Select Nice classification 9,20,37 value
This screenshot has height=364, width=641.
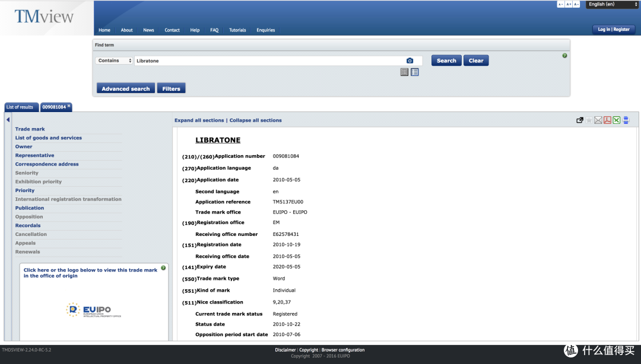coord(282,302)
